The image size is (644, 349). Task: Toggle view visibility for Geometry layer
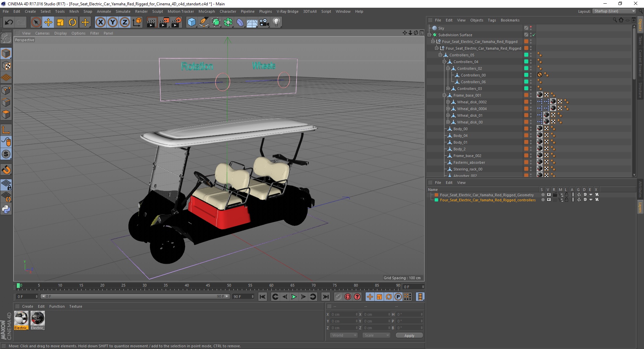549,195
